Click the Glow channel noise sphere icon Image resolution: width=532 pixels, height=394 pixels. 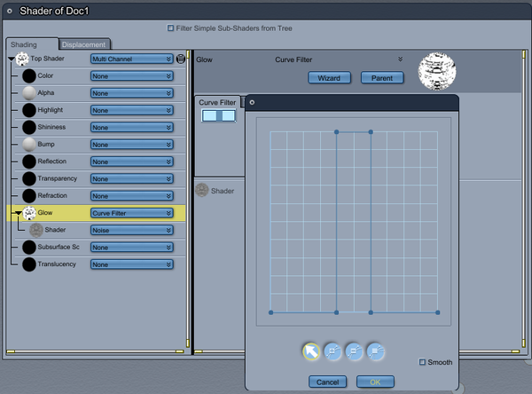[29, 213]
